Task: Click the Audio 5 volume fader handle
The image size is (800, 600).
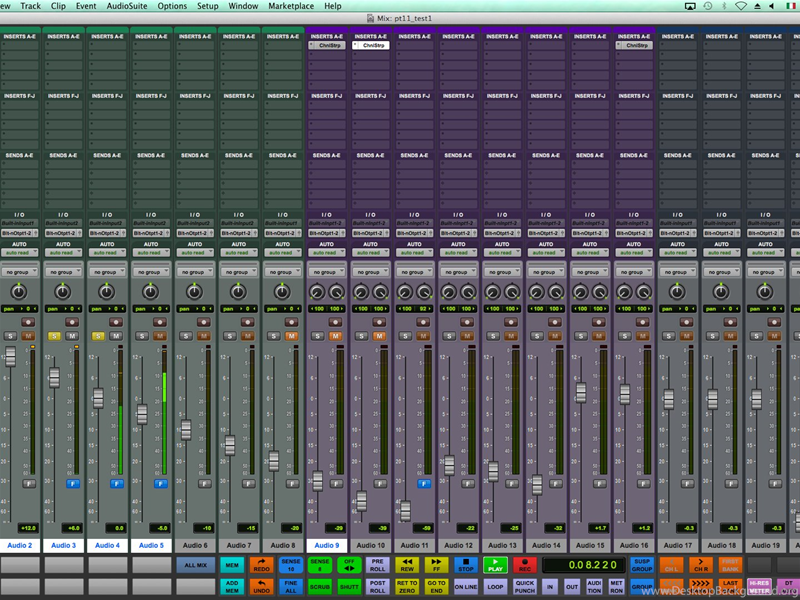Action: 142,413
